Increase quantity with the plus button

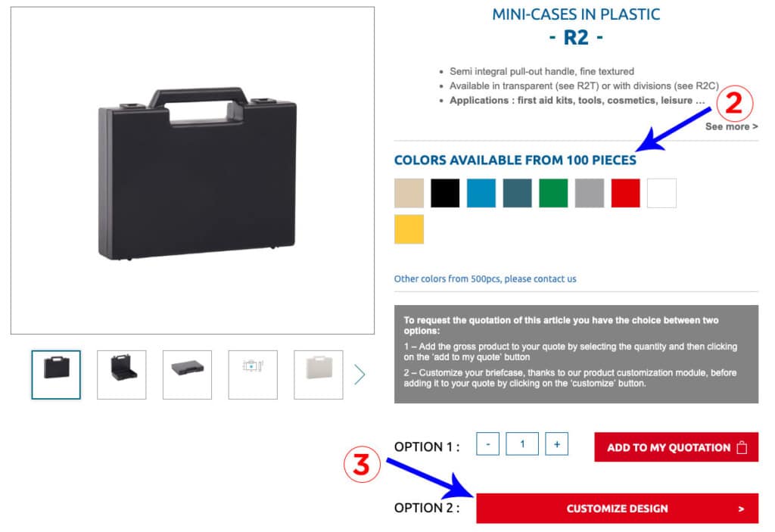pyautogui.click(x=556, y=444)
